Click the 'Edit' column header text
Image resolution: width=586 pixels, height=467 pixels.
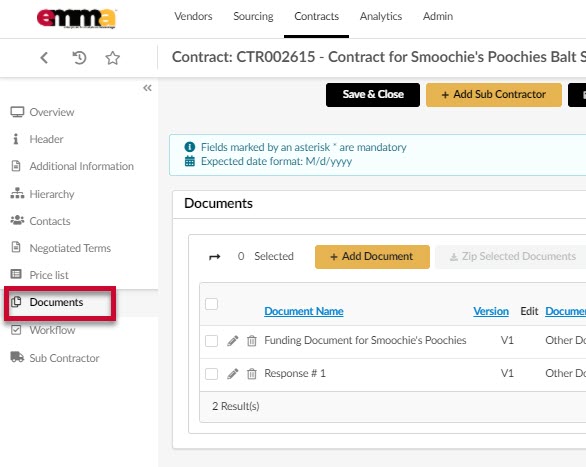coord(529,311)
